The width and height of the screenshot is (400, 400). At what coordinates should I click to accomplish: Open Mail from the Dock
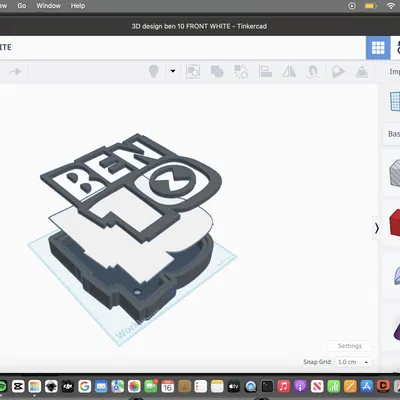[x=101, y=387]
